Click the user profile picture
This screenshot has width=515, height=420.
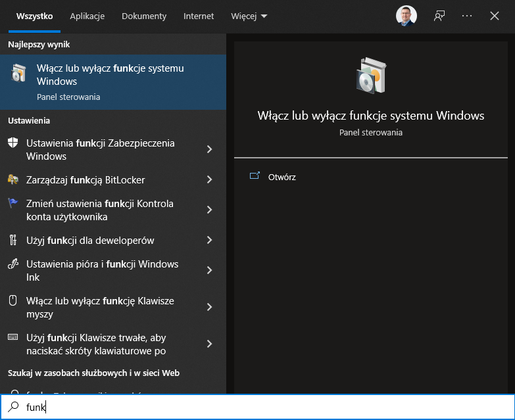point(406,16)
